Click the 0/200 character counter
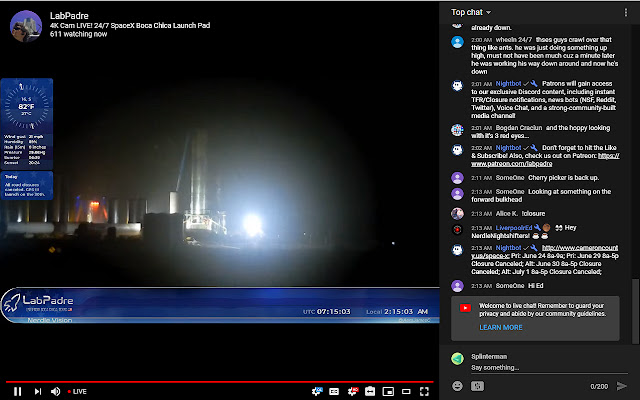Image resolution: width=640 pixels, height=400 pixels. point(599,386)
